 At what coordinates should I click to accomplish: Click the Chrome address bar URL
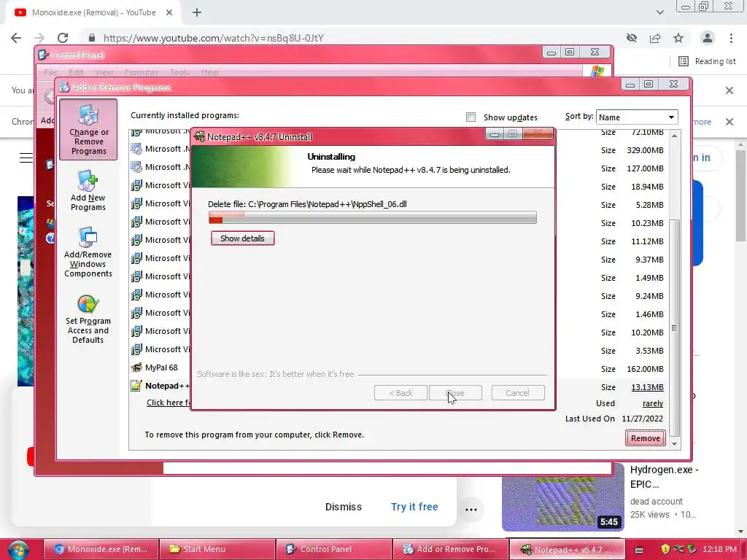coord(214,38)
